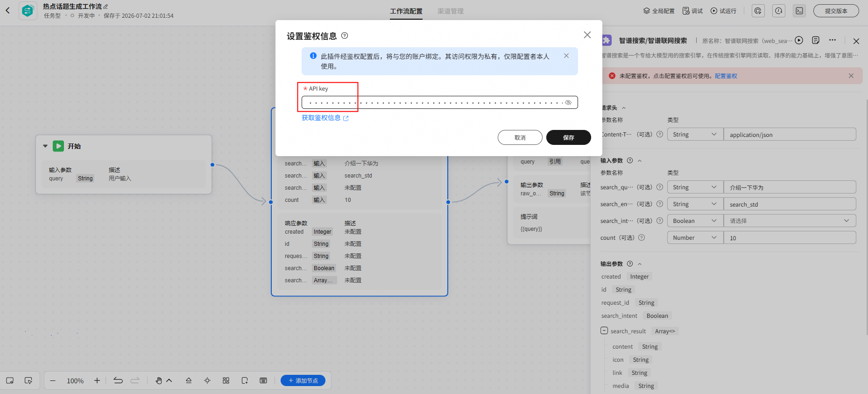868x394 pixels.
Task: Open search_intent Boolean type dropdown
Action: [x=695, y=221]
